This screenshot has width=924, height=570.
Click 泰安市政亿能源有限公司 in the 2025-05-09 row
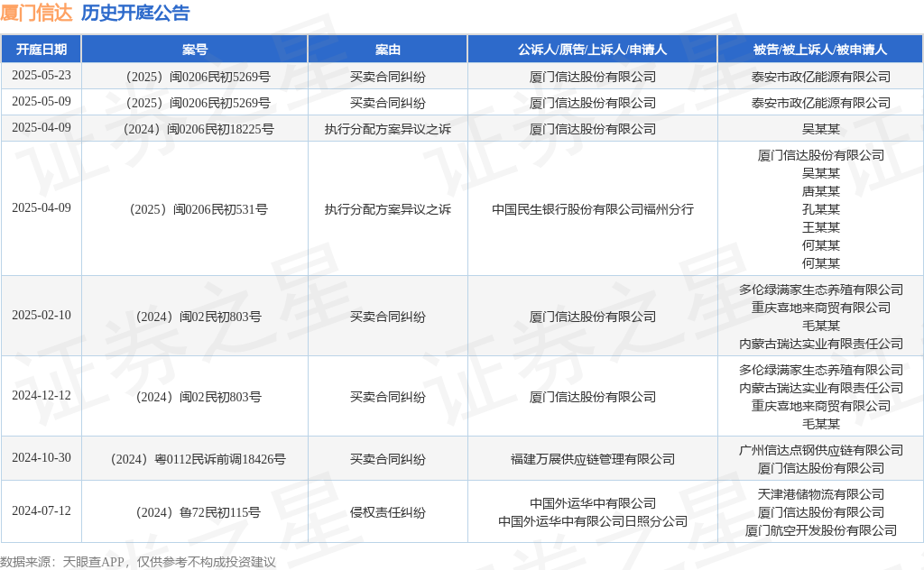pos(820,103)
